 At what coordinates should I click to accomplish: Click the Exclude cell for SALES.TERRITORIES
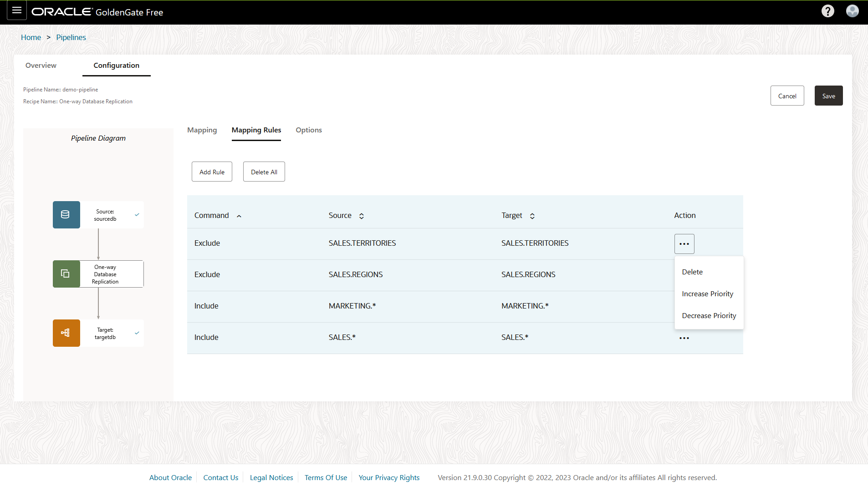(207, 243)
